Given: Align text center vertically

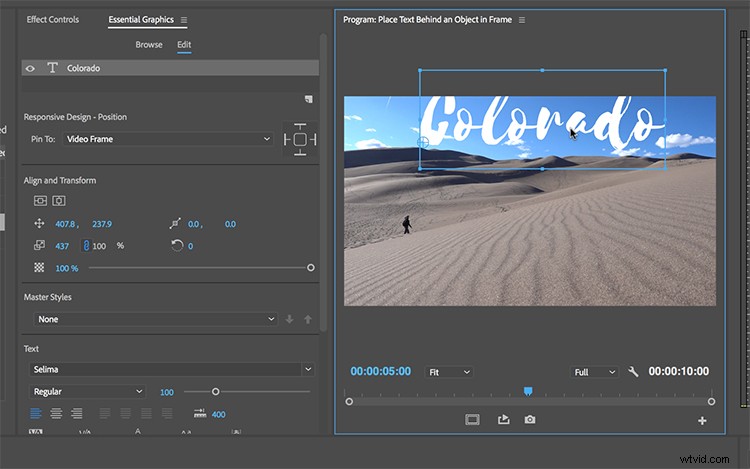Looking at the screenshot, I should coord(40,201).
